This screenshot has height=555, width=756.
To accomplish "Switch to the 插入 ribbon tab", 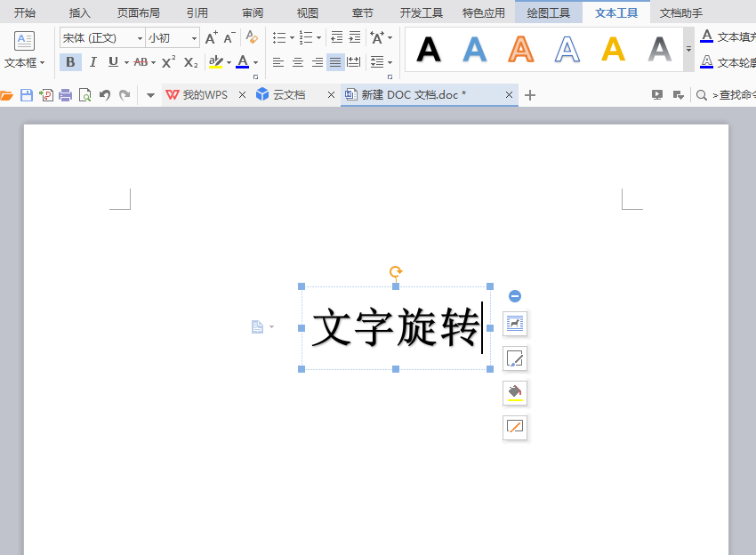I will click(79, 13).
